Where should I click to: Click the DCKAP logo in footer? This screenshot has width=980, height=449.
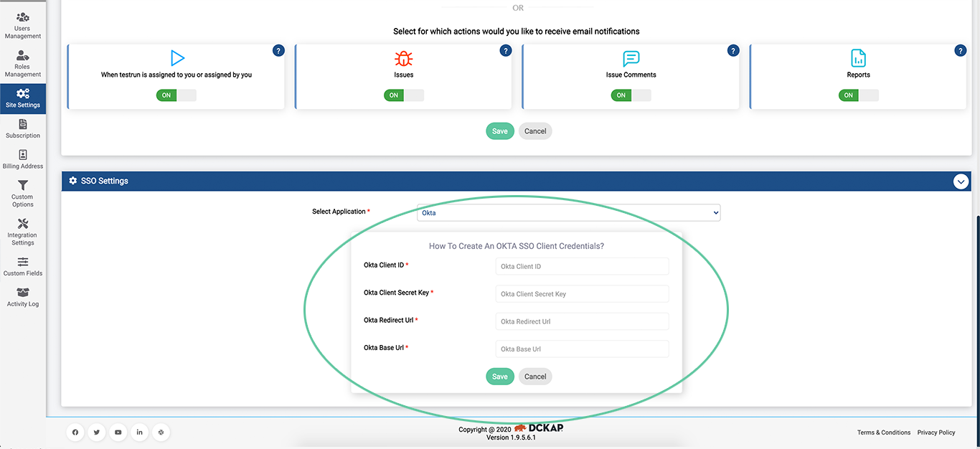pyautogui.click(x=538, y=428)
